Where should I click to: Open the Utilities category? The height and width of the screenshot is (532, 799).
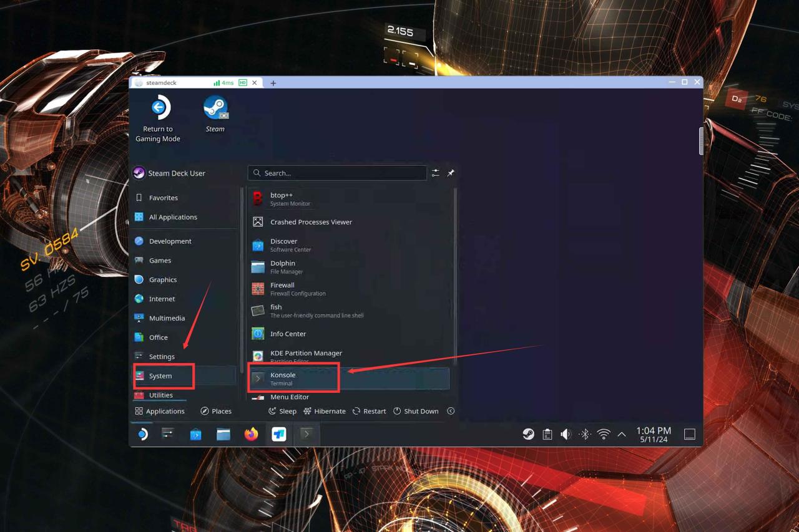click(x=185, y=395)
